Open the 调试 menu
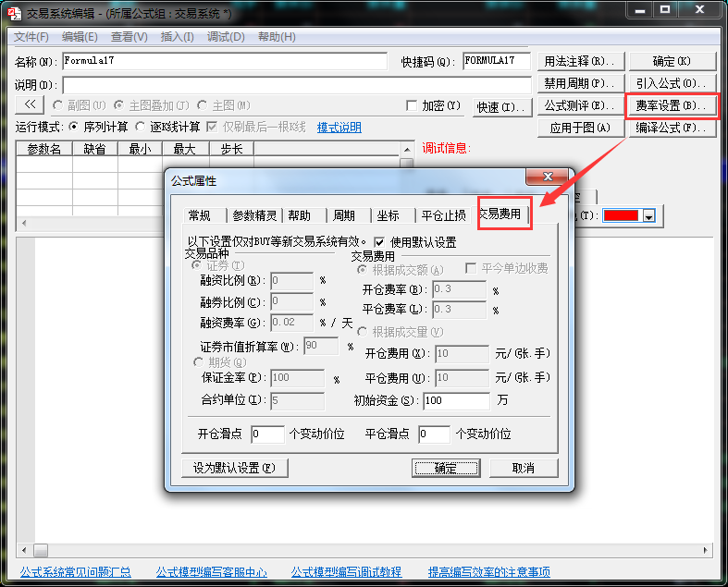Image resolution: width=728 pixels, height=587 pixels. pyautogui.click(x=226, y=37)
